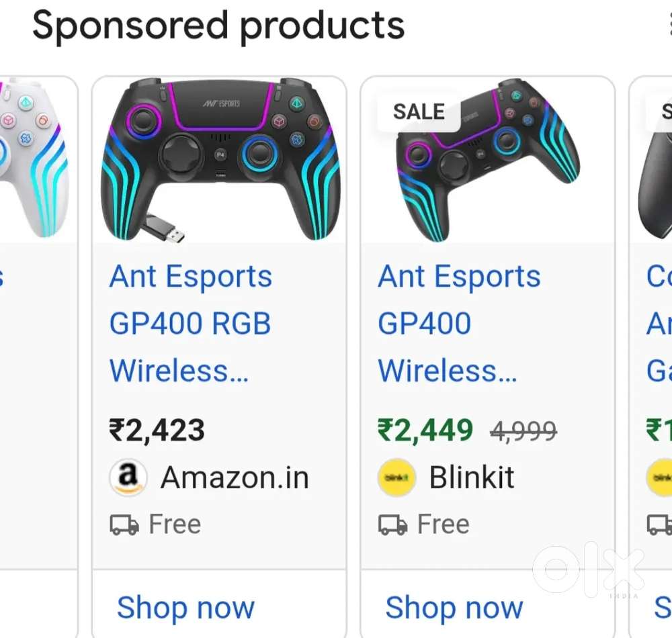This screenshot has height=638, width=672.
Task: Click the Blinkit seller icon
Action: click(x=396, y=477)
